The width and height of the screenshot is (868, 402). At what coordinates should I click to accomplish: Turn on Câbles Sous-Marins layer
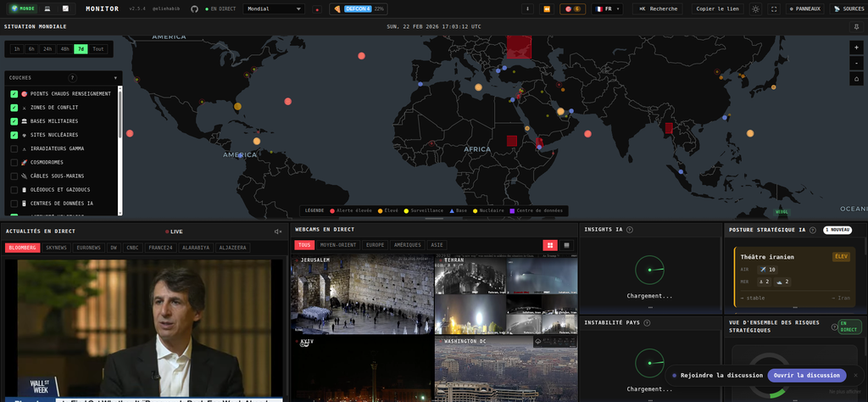click(x=14, y=176)
